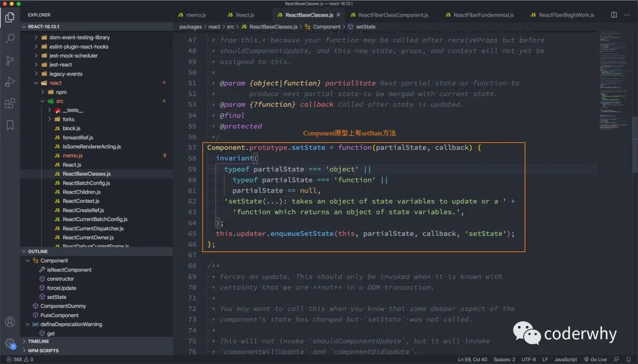
Task: Click the Go Live status bar button
Action: [595, 359]
